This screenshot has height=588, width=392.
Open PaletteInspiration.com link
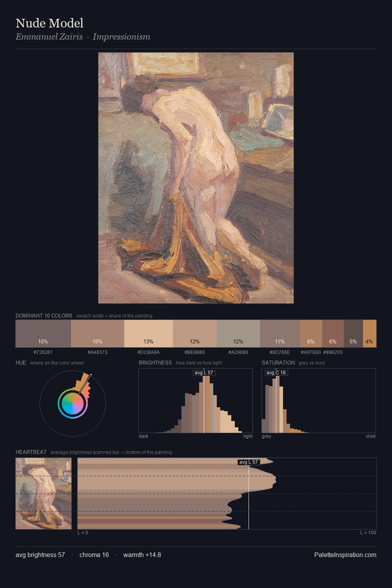[345, 555]
